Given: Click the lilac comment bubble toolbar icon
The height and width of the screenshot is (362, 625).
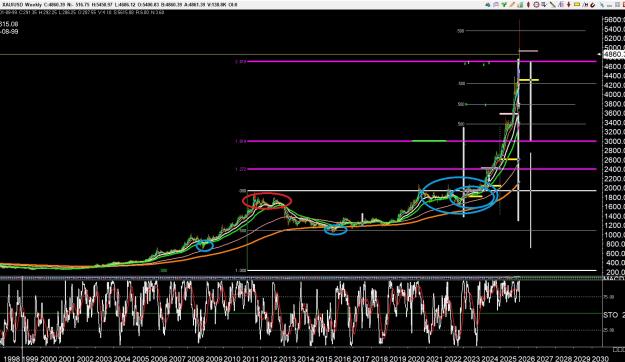Looking at the screenshot, I should (496, 5).
